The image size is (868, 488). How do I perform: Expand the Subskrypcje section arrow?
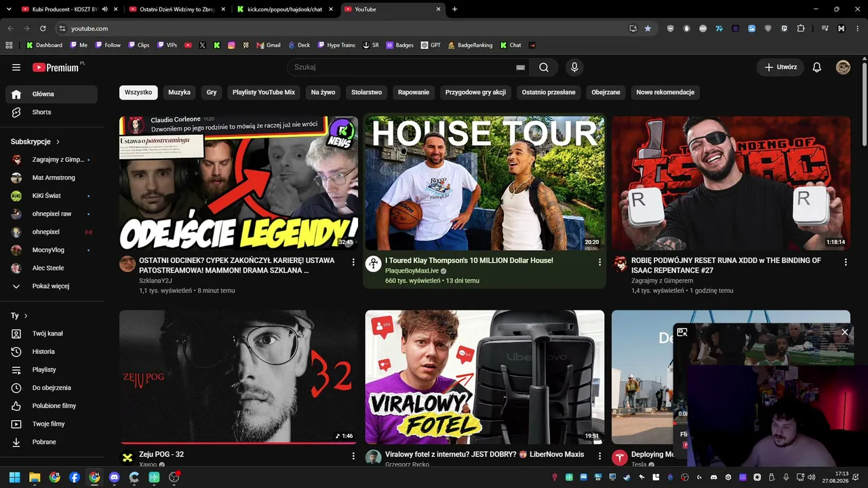coord(58,142)
